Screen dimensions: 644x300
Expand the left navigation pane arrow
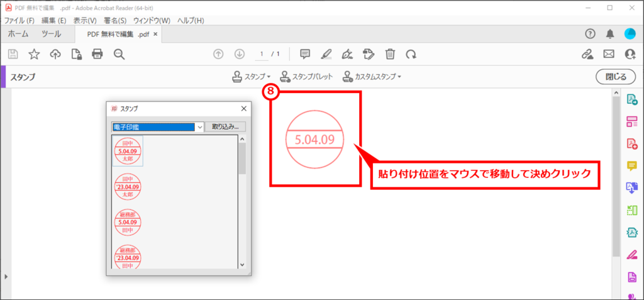coord(6,276)
